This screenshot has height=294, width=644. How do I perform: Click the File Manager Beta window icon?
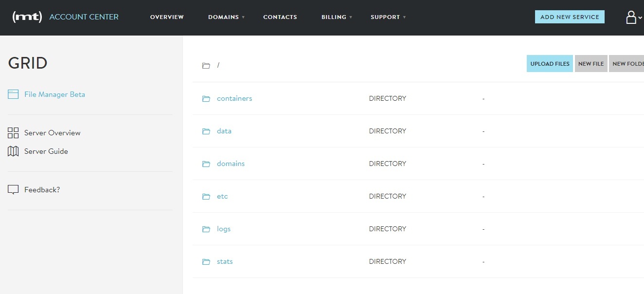pos(13,94)
